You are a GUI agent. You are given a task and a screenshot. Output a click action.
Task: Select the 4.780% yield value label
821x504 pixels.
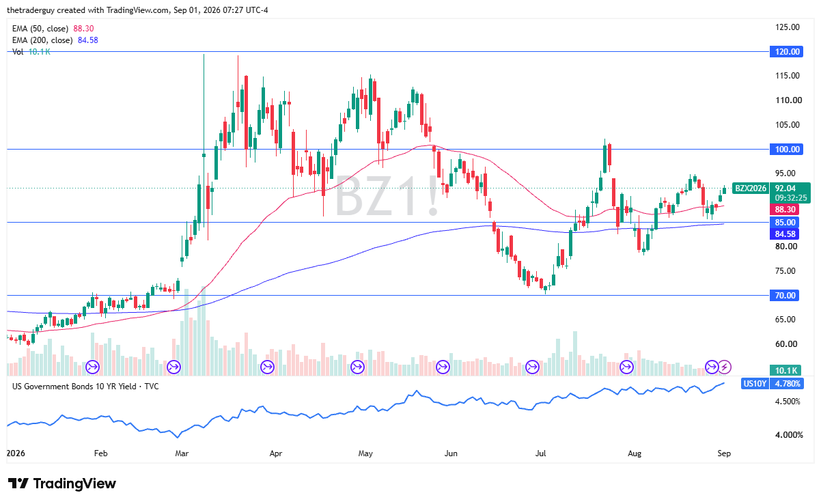(x=788, y=384)
